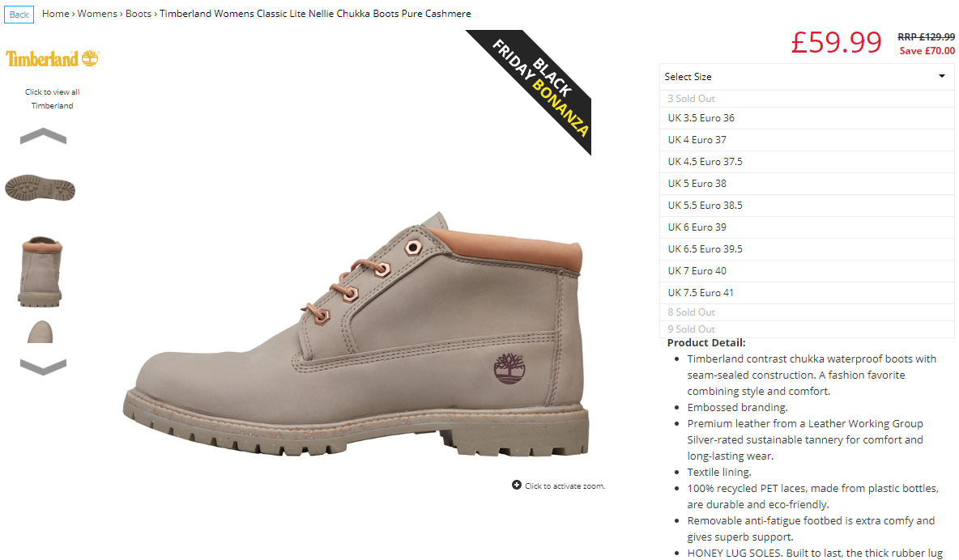Open the Select Size dropdown arrow
Image resolution: width=959 pixels, height=560 pixels.
click(942, 76)
